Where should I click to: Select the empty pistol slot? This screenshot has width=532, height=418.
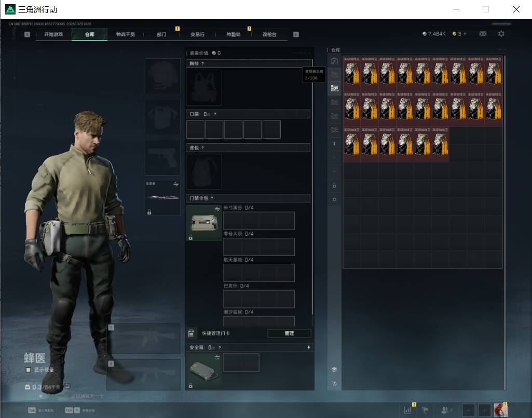pyautogui.click(x=162, y=157)
